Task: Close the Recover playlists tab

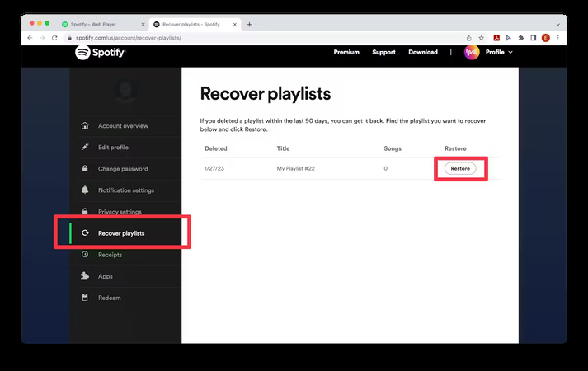Action: point(235,25)
